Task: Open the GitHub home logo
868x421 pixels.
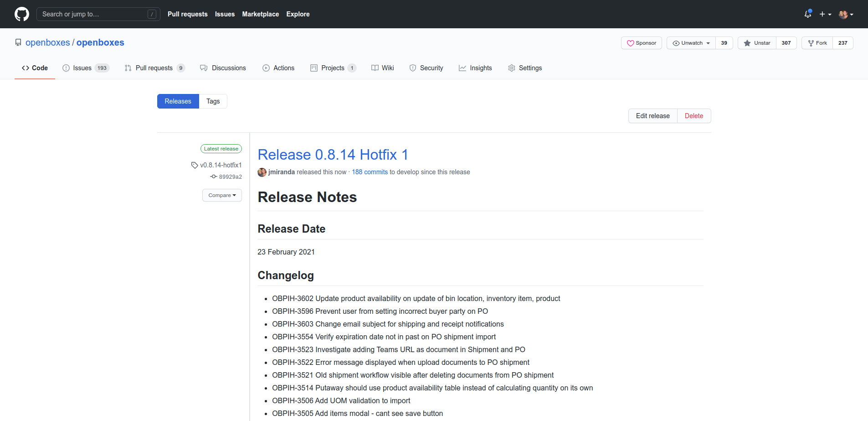Action: 22,14
